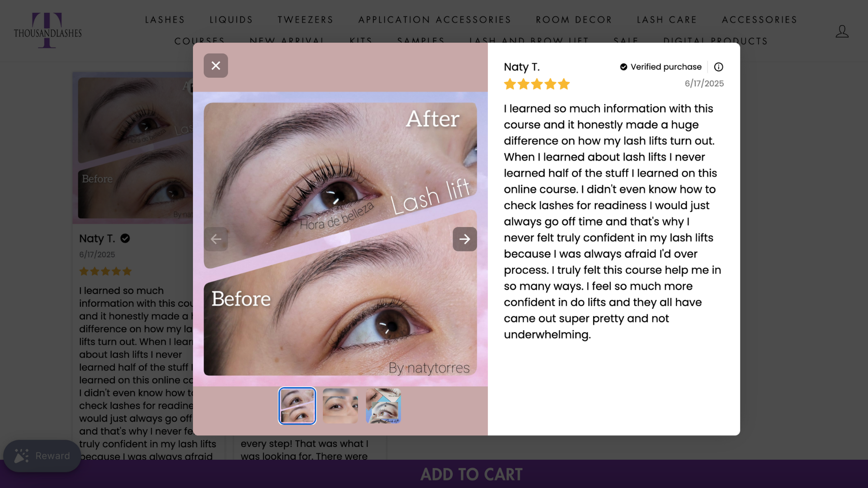Open verified purchase info icon
The width and height of the screenshot is (868, 488).
coord(718,67)
